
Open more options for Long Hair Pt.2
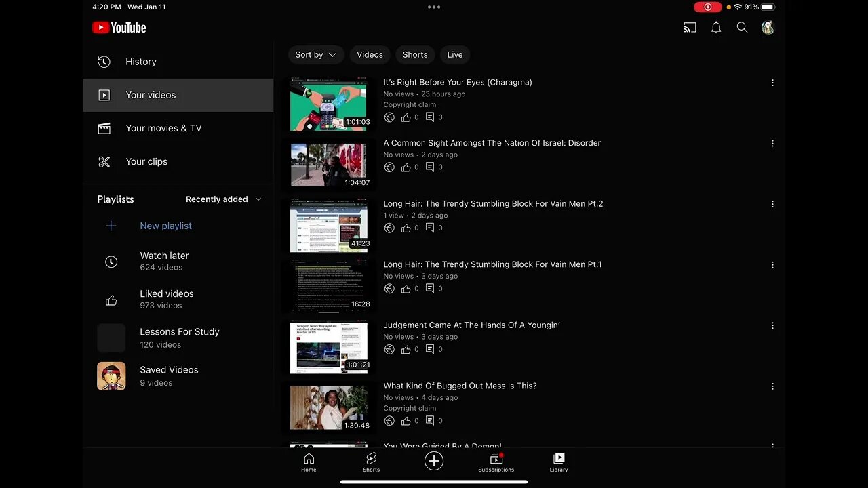point(772,204)
